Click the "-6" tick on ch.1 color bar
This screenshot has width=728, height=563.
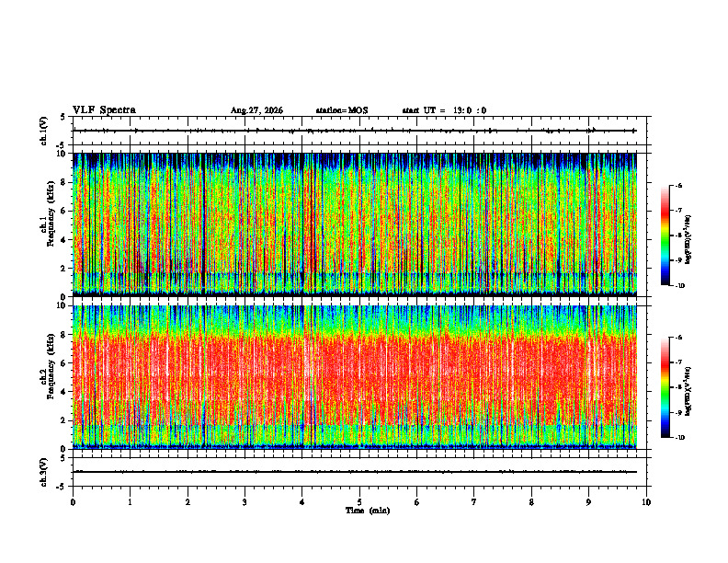[678, 185]
